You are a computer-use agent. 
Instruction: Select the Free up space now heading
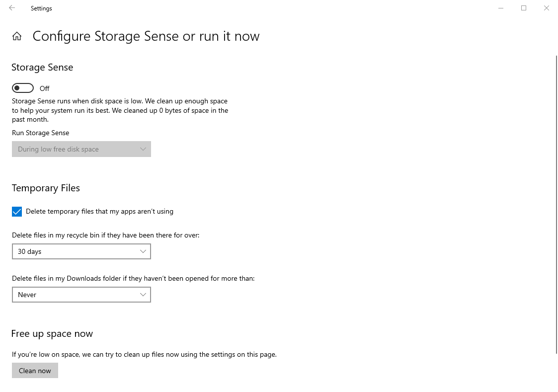pos(52,333)
